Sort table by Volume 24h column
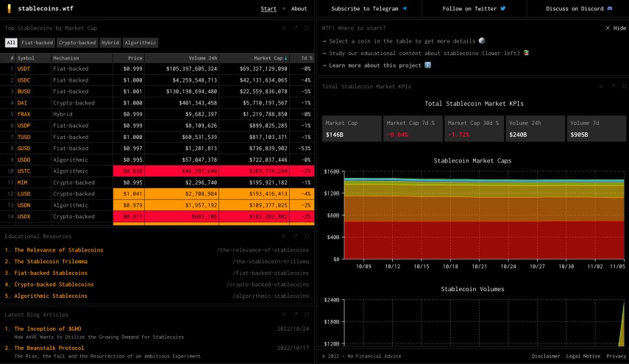This screenshot has height=364, width=629. 202,57
